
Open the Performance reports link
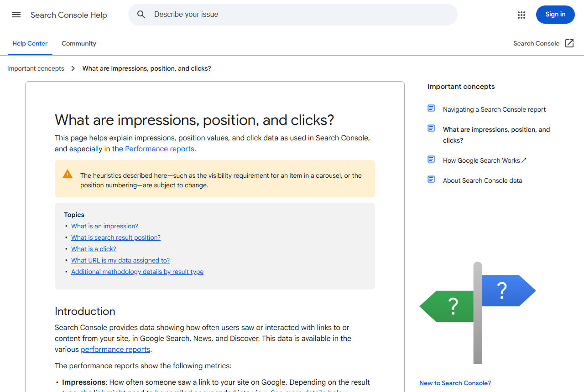pyautogui.click(x=160, y=149)
